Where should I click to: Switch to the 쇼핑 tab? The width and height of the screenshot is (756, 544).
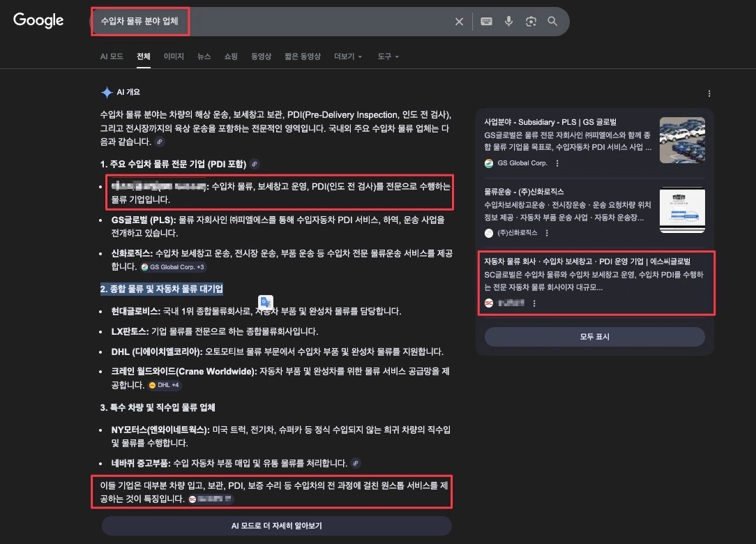pyautogui.click(x=230, y=56)
